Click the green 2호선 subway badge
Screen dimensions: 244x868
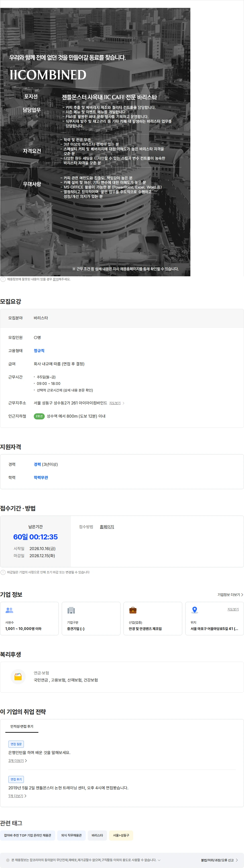click(39, 416)
